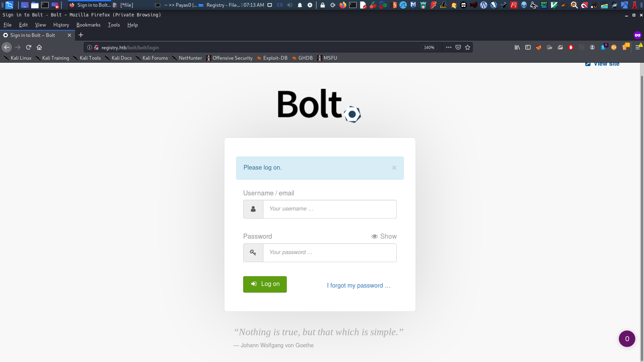The image size is (644, 362).
Task: Open the Offensive Security bookmark
Action: [x=229, y=58]
